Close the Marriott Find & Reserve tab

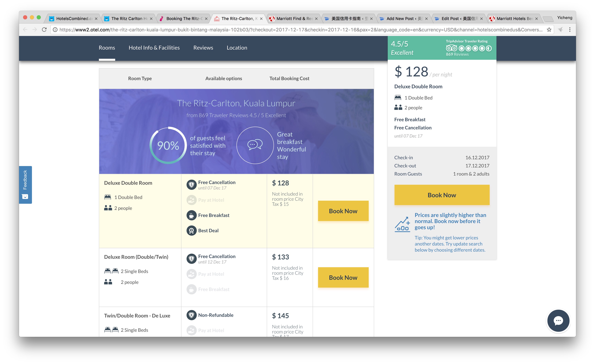click(x=316, y=19)
